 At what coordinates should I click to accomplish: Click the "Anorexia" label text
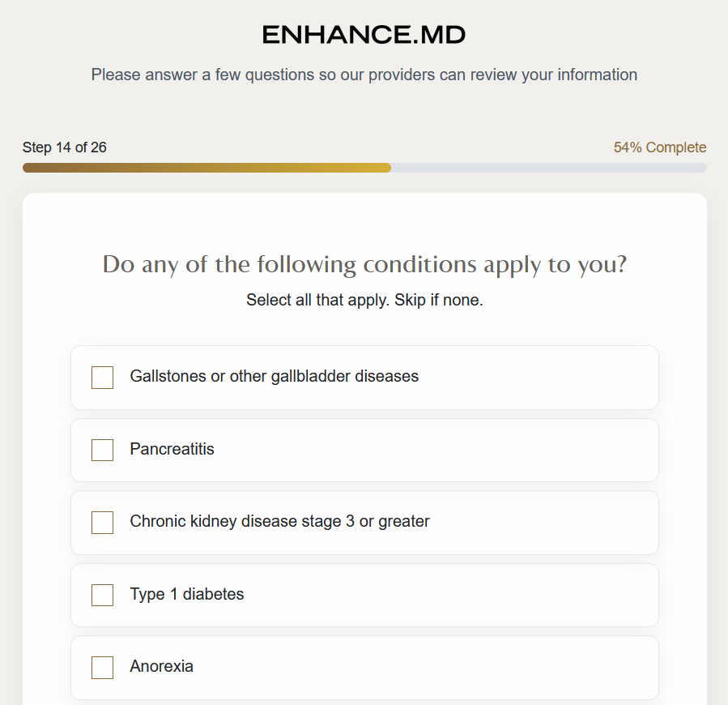pos(161,667)
